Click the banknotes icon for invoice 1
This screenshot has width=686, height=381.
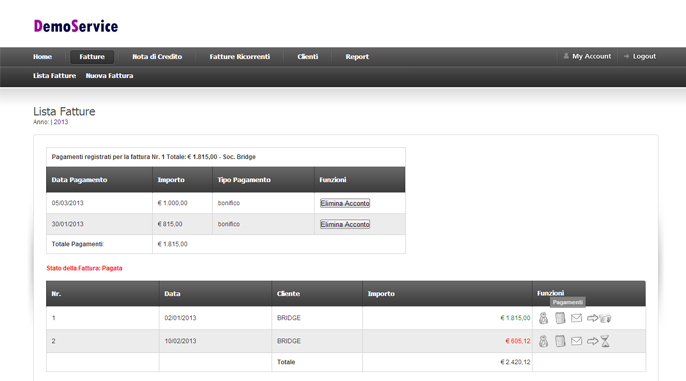pos(606,318)
